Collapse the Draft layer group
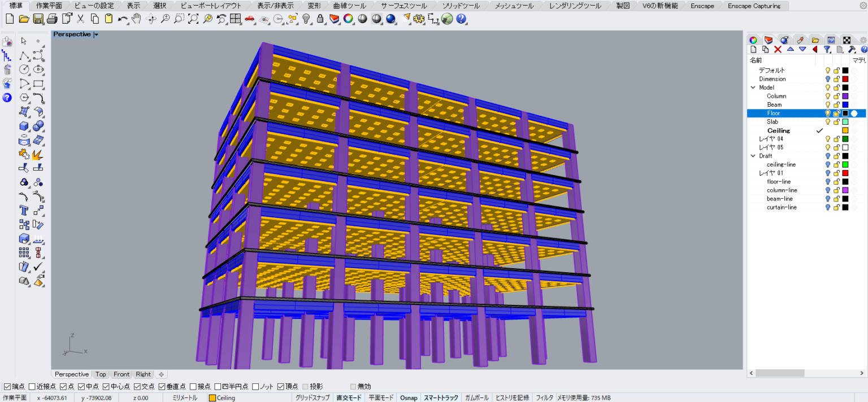Viewport: 868px width, 402px height. click(x=753, y=156)
